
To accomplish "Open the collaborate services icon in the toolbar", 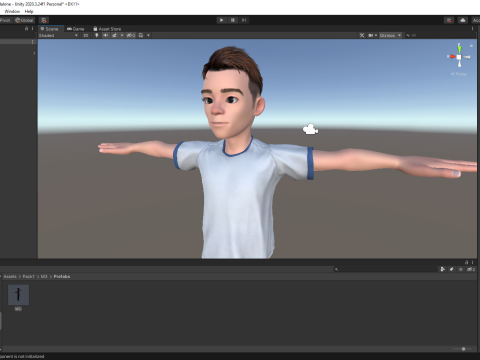I will [x=449, y=20].
